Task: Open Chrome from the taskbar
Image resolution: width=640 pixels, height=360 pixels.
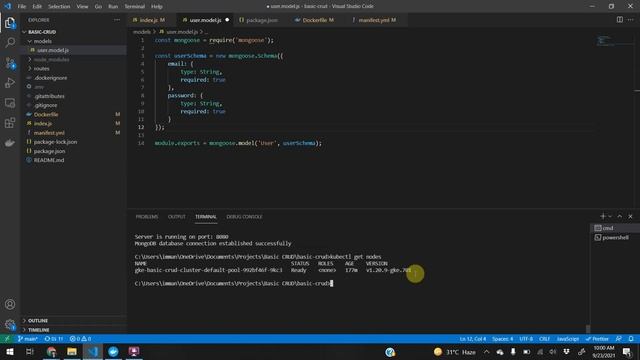Action: coord(51,352)
